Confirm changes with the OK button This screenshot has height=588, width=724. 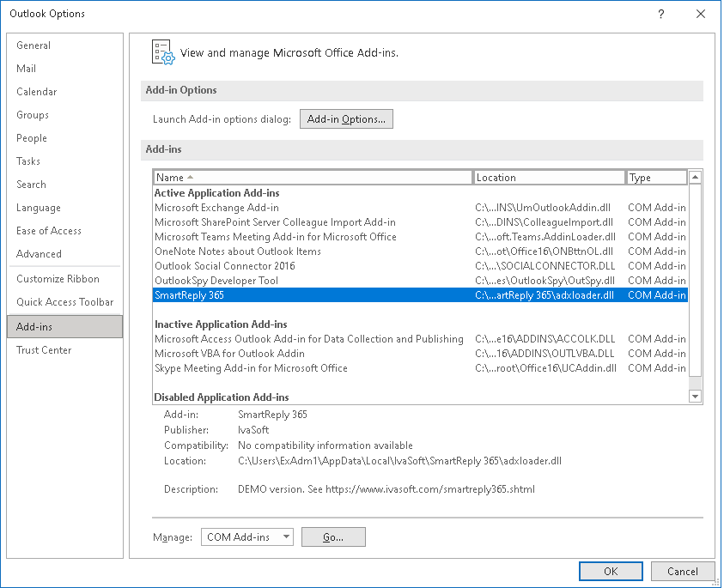click(x=611, y=571)
